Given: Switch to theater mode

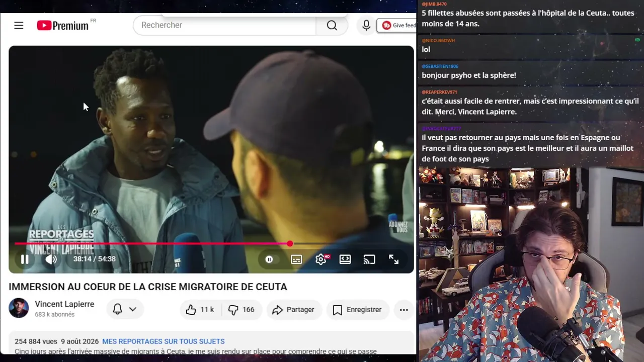Looking at the screenshot, I should pyautogui.click(x=345, y=259).
